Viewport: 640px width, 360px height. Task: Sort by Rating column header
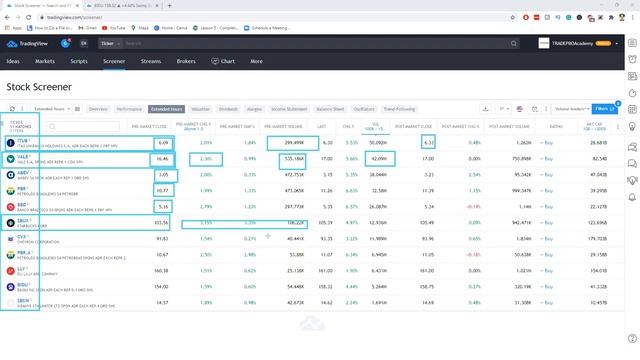(x=556, y=127)
